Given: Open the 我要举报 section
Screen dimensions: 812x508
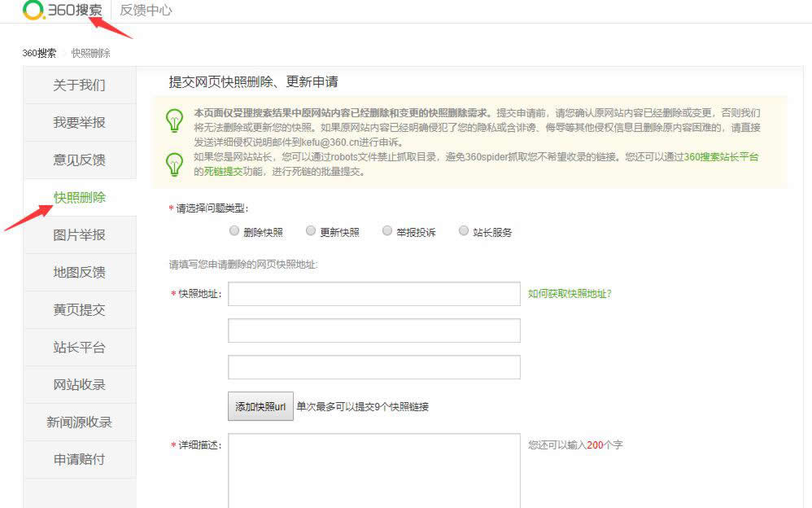Looking at the screenshot, I should tap(79, 122).
